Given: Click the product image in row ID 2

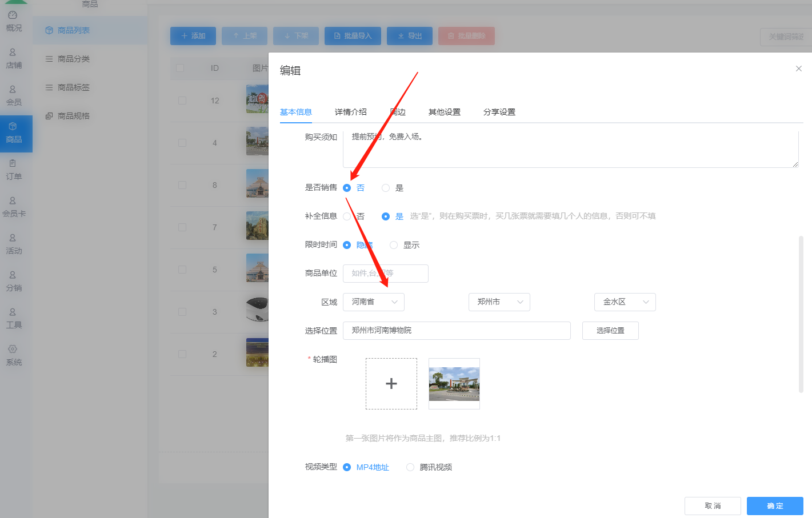Looking at the screenshot, I should (257, 352).
